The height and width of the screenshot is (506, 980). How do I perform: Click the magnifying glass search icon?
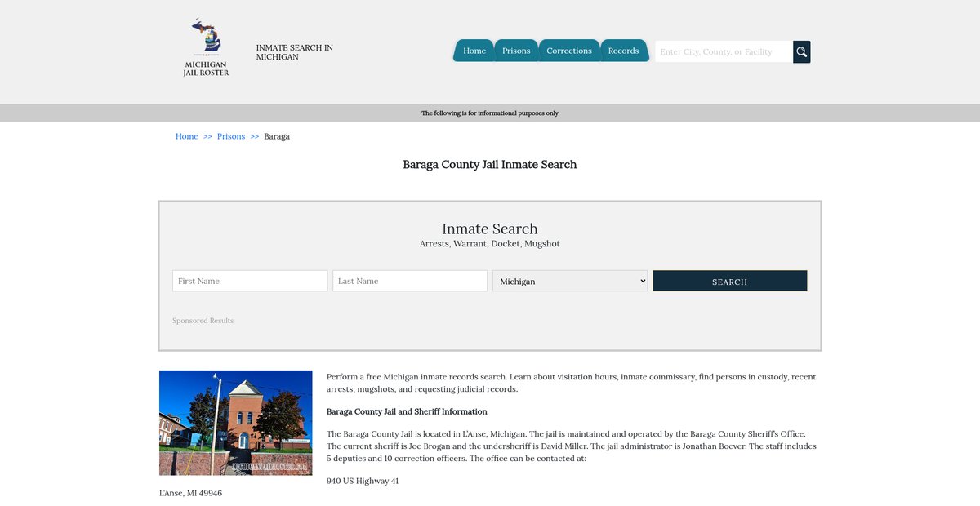click(x=802, y=51)
